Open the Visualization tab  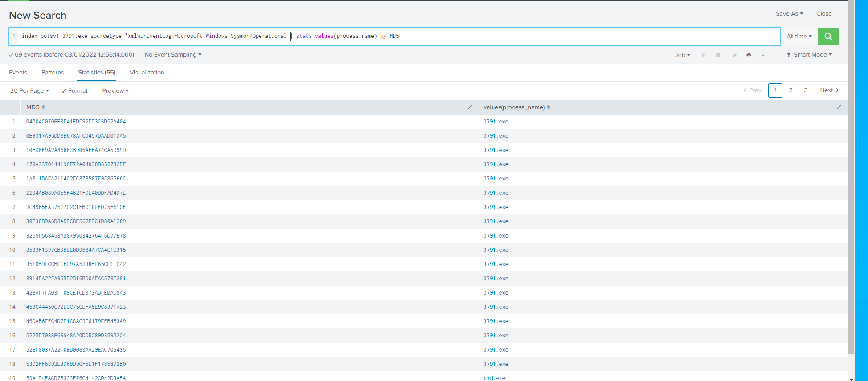click(x=147, y=73)
